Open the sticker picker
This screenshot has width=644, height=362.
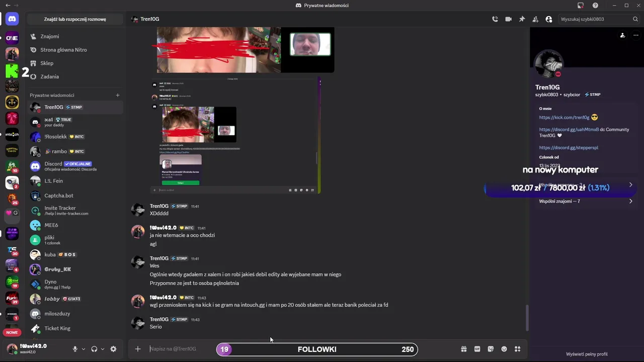pos(491,349)
